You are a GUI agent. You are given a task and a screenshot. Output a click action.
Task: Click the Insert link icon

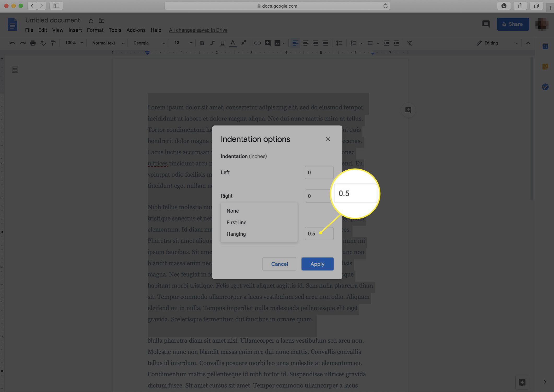pyautogui.click(x=257, y=43)
